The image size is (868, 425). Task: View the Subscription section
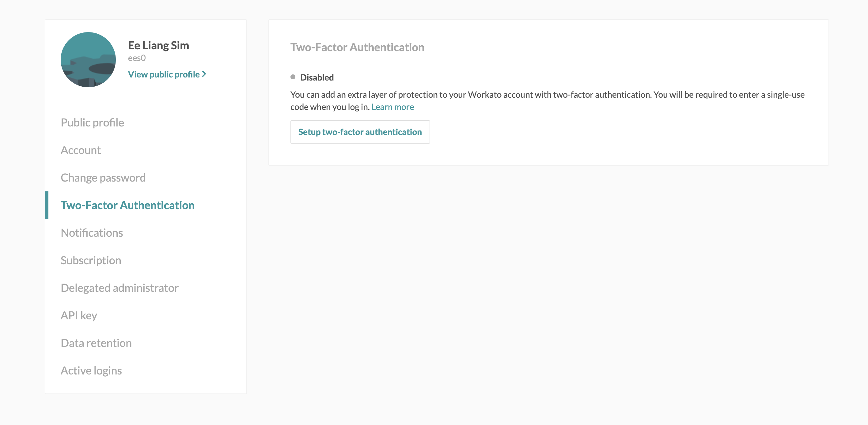point(91,260)
